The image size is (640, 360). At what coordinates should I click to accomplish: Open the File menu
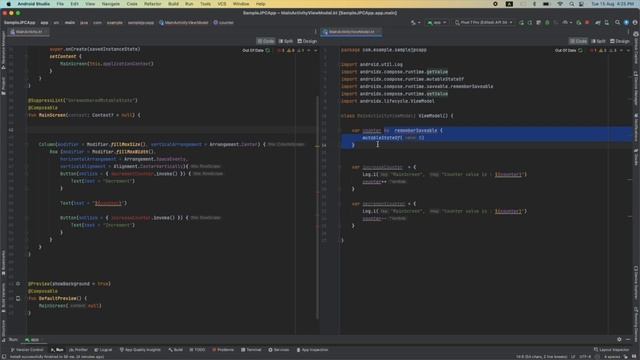[x=60, y=4]
